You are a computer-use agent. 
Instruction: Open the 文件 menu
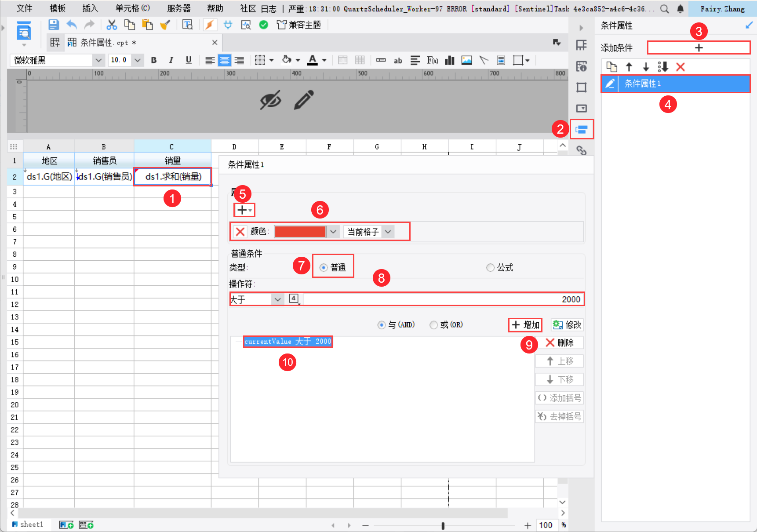(25, 8)
